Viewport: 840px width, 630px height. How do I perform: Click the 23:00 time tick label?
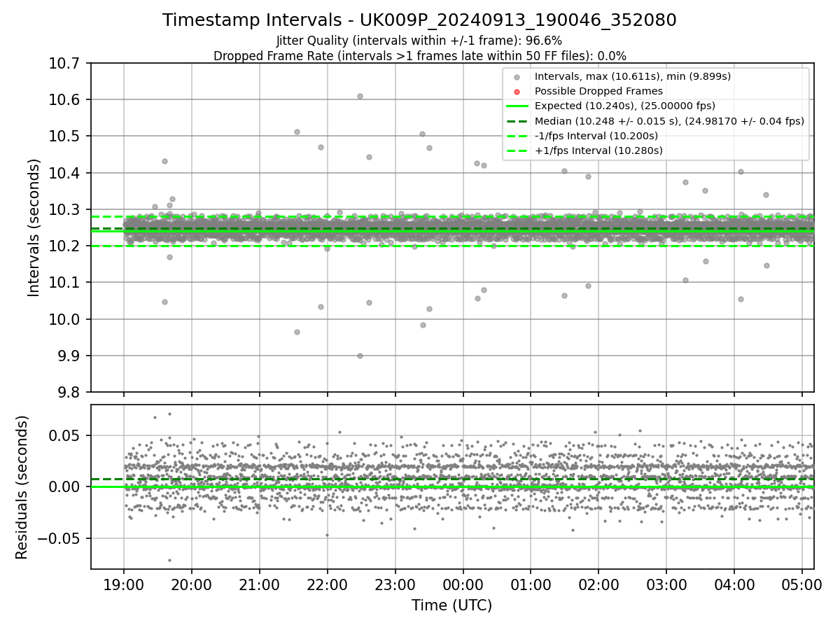(395, 584)
